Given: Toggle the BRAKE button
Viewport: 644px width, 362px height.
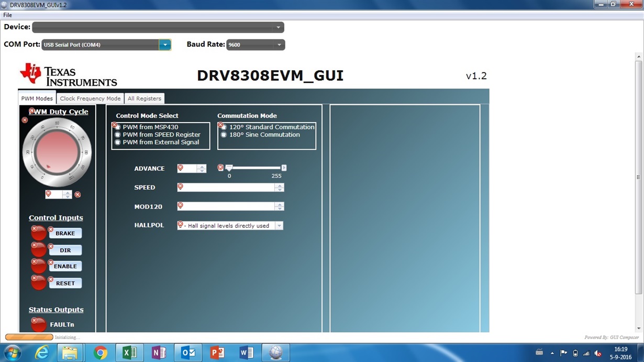Looking at the screenshot, I should tap(65, 233).
